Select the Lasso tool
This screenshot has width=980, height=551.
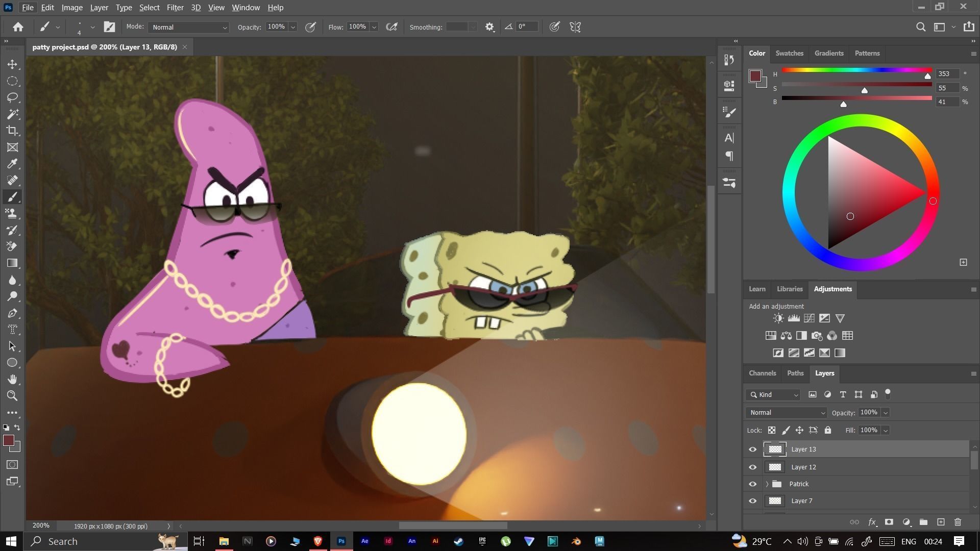pos(13,97)
